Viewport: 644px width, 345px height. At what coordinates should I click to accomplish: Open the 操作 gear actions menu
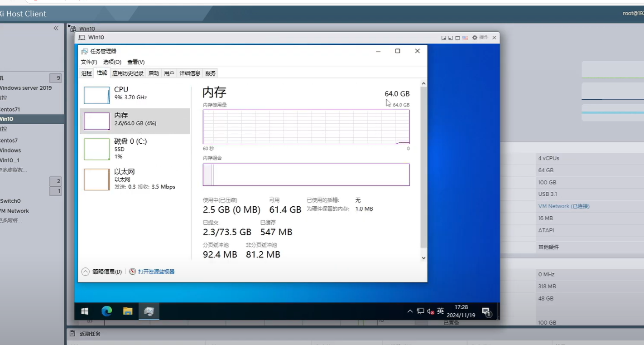(480, 38)
